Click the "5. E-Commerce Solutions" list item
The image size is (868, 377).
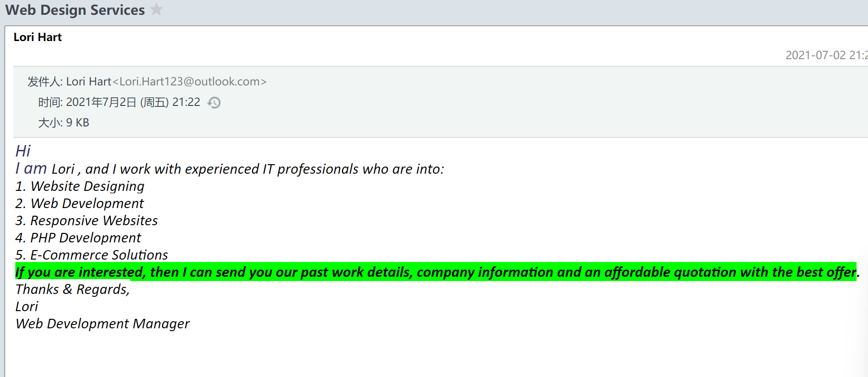[x=92, y=255]
